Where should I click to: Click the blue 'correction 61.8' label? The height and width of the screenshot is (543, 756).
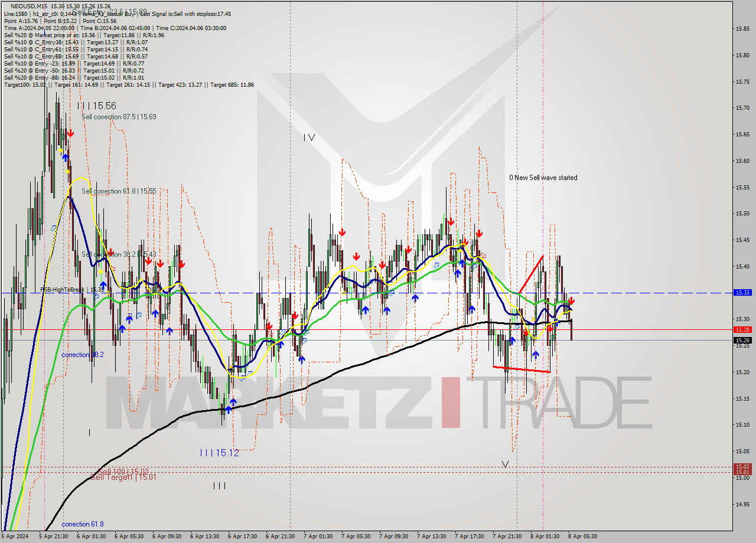point(83,524)
